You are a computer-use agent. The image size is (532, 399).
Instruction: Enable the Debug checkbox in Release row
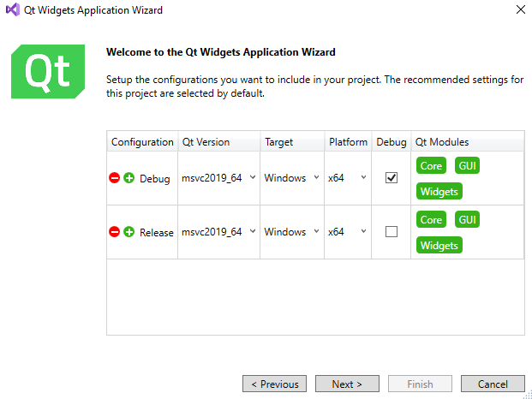point(392,232)
